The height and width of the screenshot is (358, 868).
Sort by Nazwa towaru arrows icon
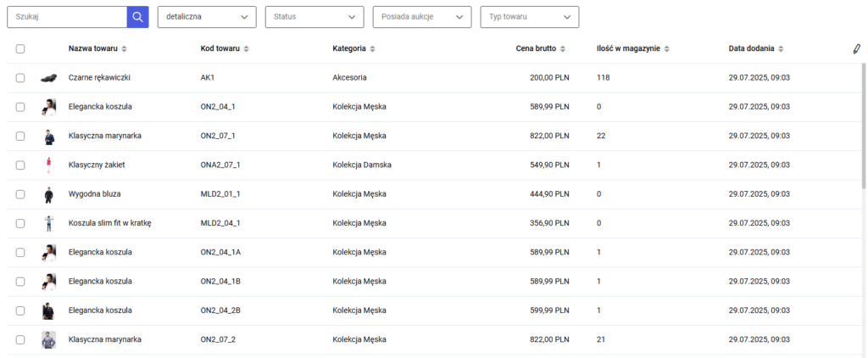[x=124, y=49]
